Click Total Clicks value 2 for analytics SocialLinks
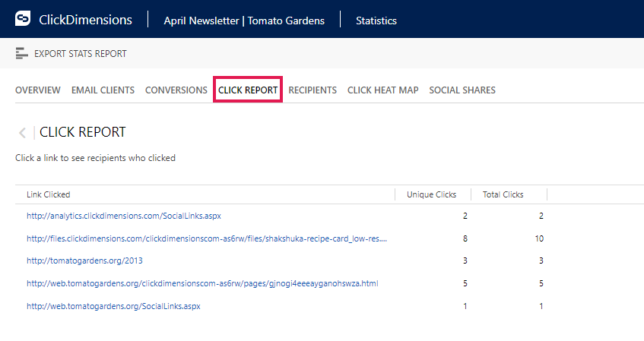644x341 pixels. click(x=541, y=216)
